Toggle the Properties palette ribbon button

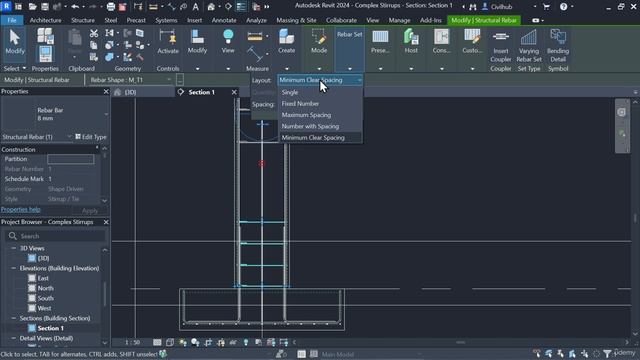[x=45, y=54]
